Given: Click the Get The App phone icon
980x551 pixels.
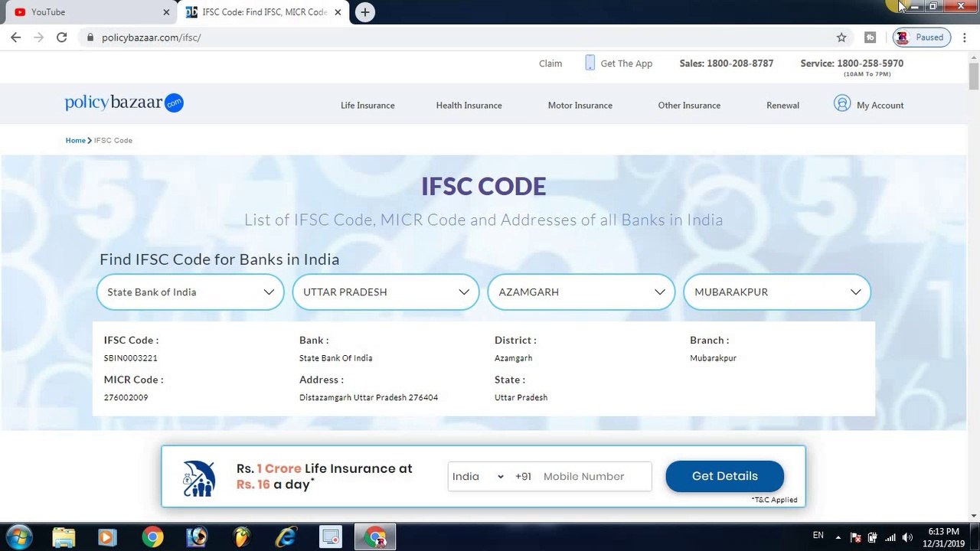Looking at the screenshot, I should [590, 63].
